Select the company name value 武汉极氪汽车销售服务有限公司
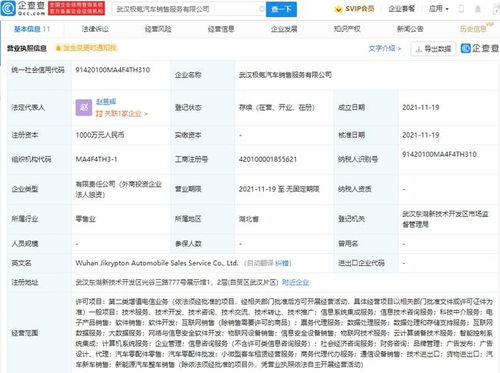This screenshot has height=373, width=500. [285, 75]
